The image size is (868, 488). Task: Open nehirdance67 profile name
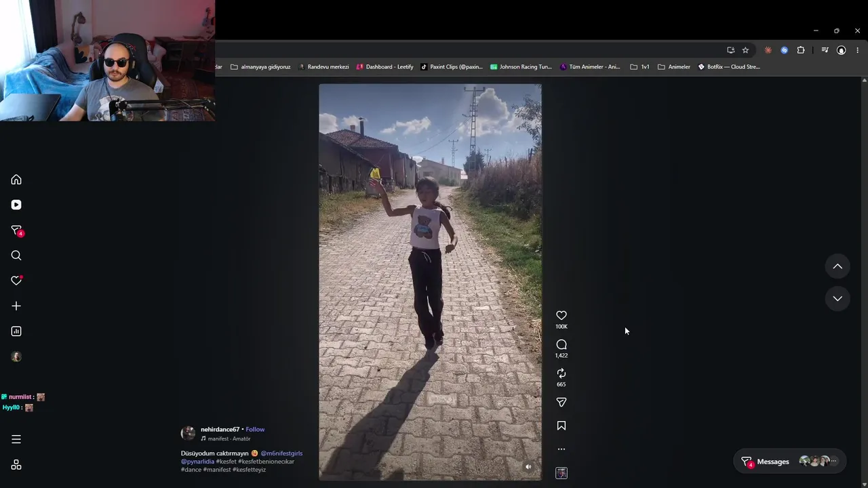[x=220, y=430]
